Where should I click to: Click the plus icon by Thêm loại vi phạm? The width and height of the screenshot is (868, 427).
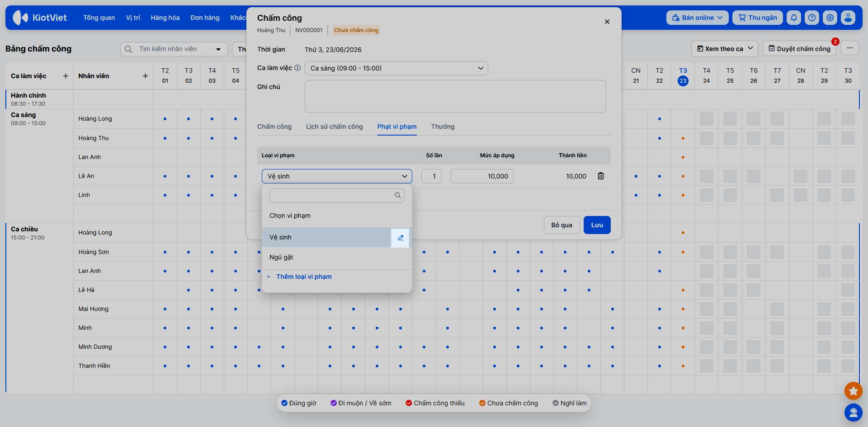269,277
